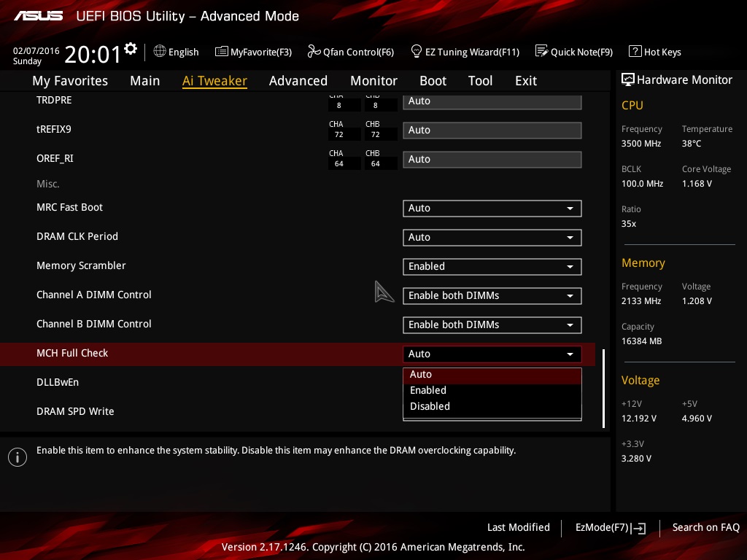Click Last Modified at the bottom
The image size is (747, 560).
click(x=519, y=527)
